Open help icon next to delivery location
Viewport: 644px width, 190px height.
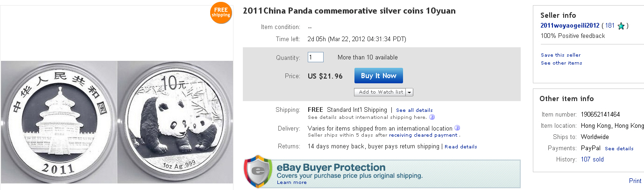(457, 128)
